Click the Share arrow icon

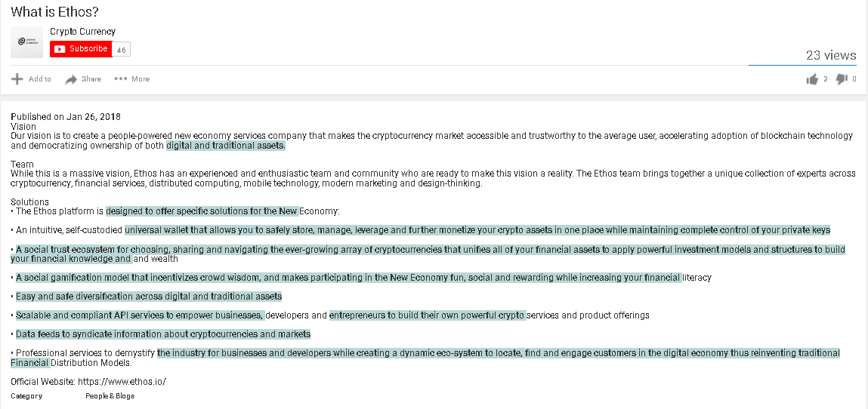tap(71, 79)
